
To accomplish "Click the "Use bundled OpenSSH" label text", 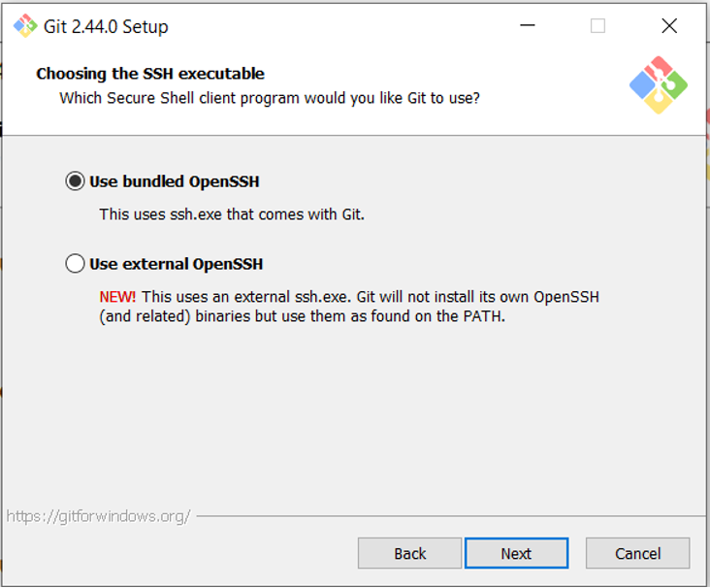I will [x=175, y=181].
